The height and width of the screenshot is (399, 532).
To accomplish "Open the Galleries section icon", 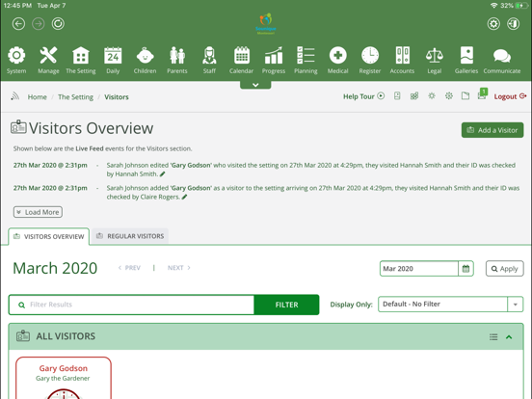I will point(466,56).
